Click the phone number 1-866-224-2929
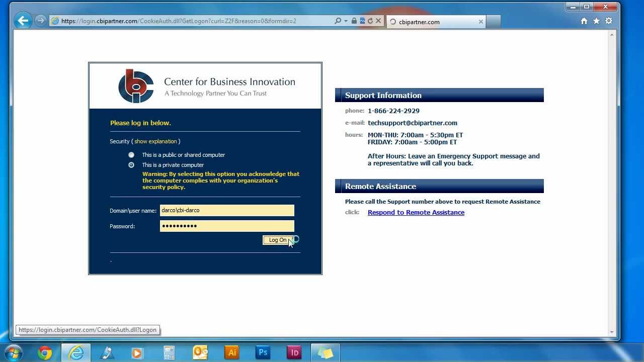644x362 pixels. coord(393,111)
